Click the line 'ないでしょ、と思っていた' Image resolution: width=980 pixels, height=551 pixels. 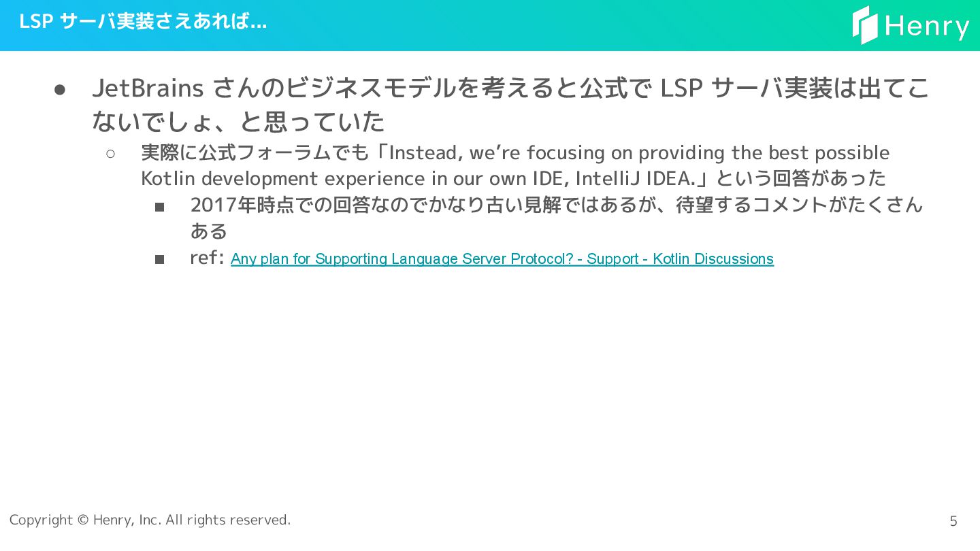(x=238, y=122)
